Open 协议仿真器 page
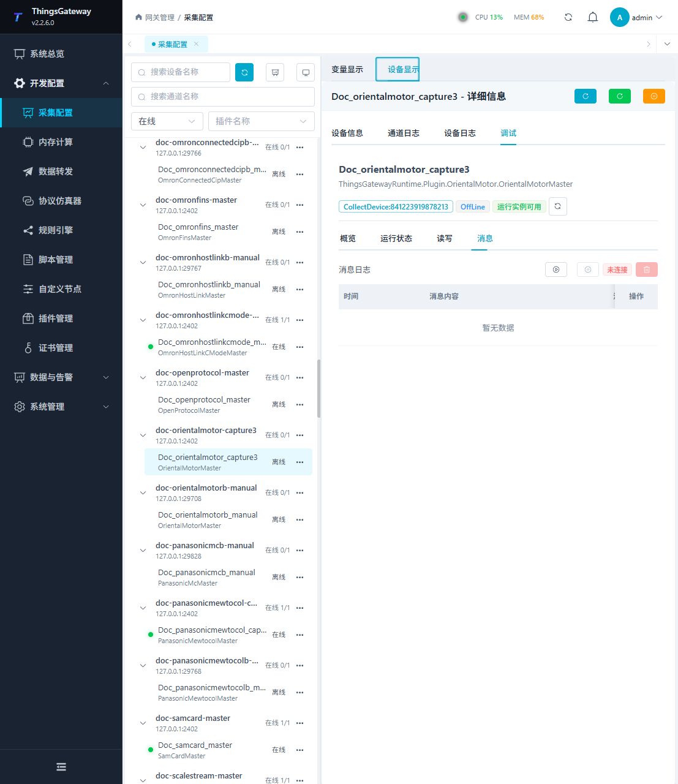Screen dimensions: 678x784 tap(61, 201)
